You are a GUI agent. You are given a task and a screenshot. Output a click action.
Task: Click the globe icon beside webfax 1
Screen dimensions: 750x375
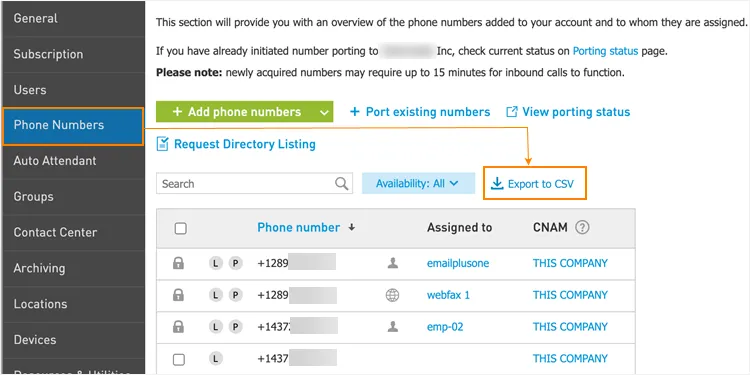[x=392, y=296]
